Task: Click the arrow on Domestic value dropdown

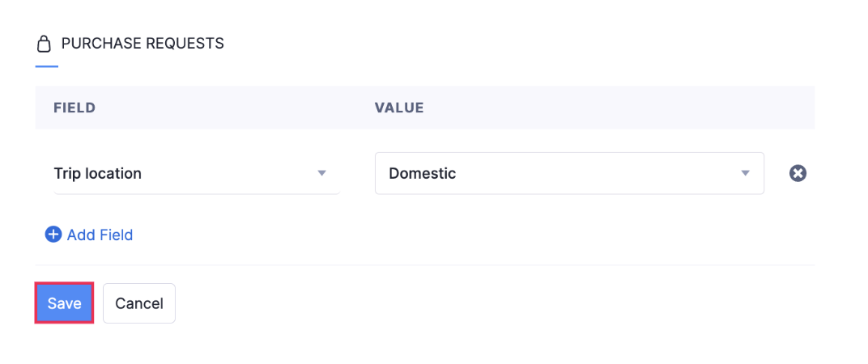Action: [x=745, y=173]
